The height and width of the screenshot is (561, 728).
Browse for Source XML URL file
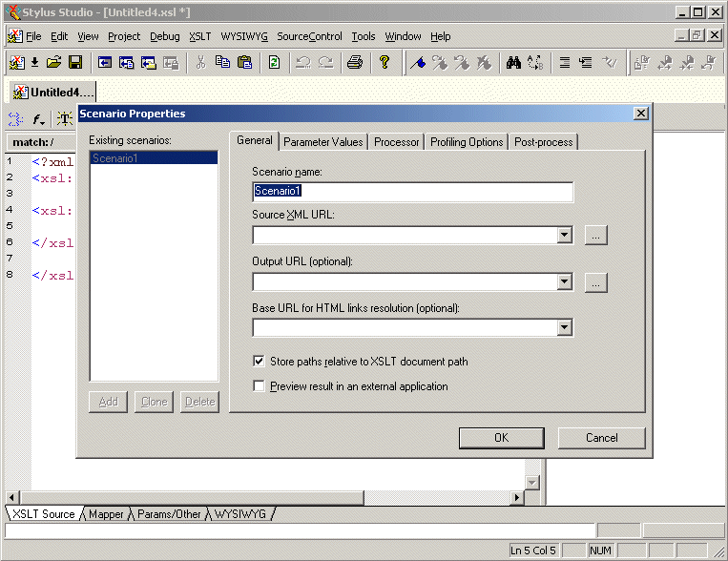tap(595, 235)
